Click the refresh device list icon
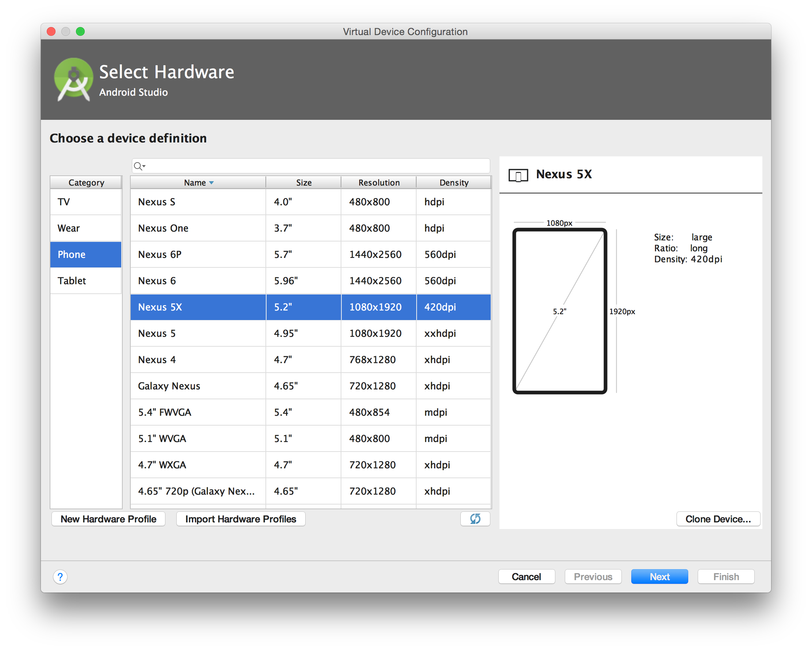 click(x=475, y=519)
